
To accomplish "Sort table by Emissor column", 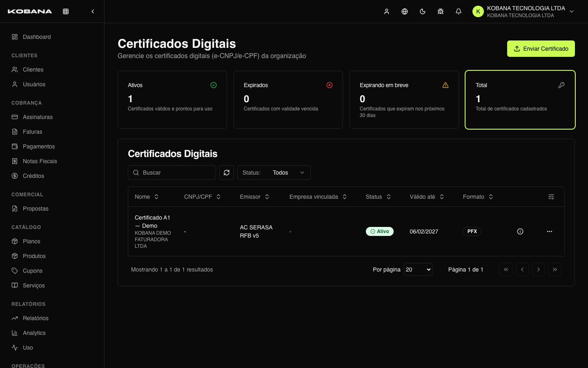I will pyautogui.click(x=254, y=197).
